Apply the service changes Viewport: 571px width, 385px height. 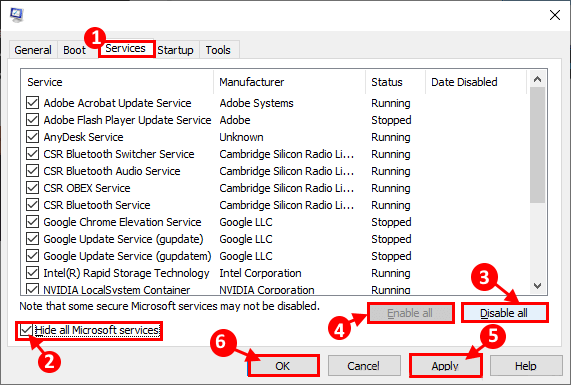point(445,366)
